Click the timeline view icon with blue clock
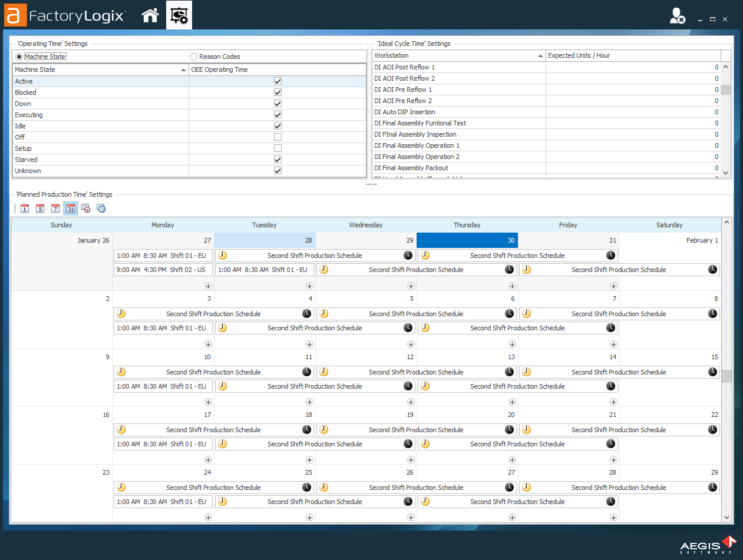This screenshot has width=743, height=560. pos(101,208)
